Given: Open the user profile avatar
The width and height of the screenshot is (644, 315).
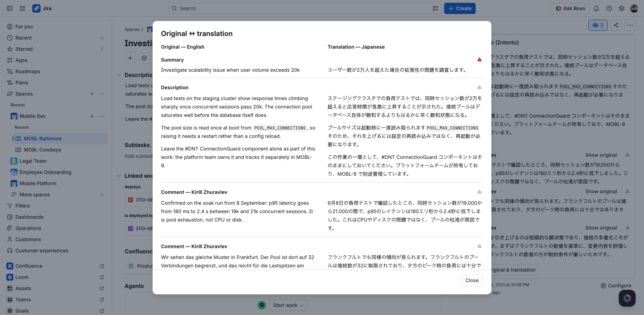Looking at the screenshot, I should pyautogui.click(x=634, y=8).
